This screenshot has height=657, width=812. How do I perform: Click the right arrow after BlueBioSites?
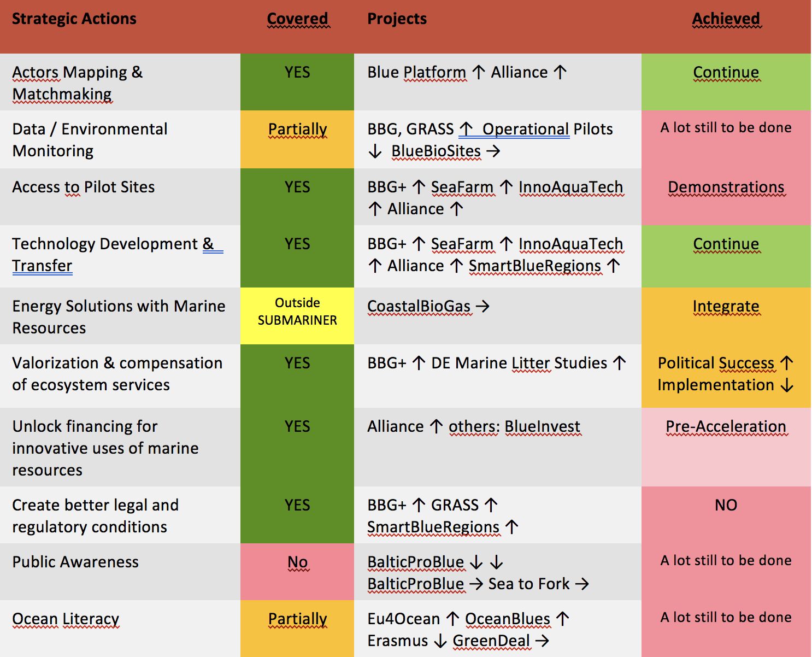point(493,151)
